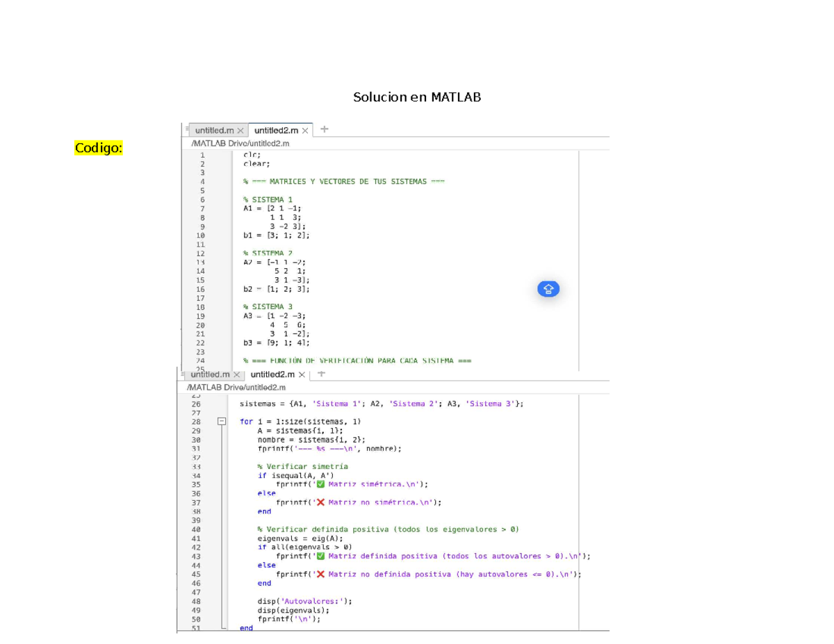
Task: Add new tab with plus in upper editor
Action: point(325,129)
